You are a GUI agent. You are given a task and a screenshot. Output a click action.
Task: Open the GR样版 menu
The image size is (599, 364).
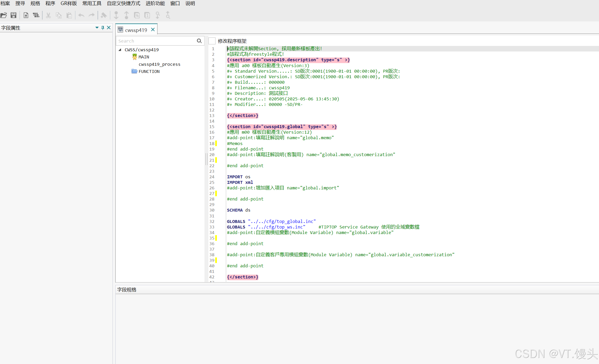[68, 3]
